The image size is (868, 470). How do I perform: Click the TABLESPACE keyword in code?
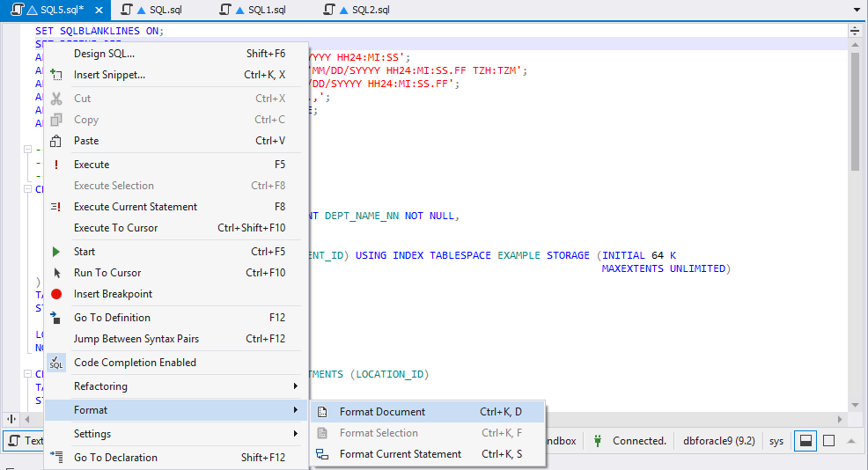point(460,255)
